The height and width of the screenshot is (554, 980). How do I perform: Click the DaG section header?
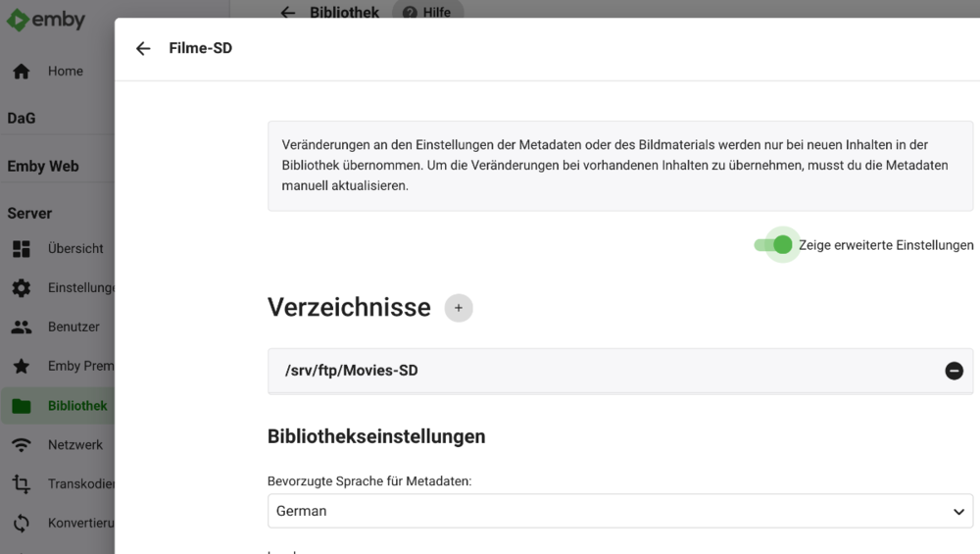(22, 119)
